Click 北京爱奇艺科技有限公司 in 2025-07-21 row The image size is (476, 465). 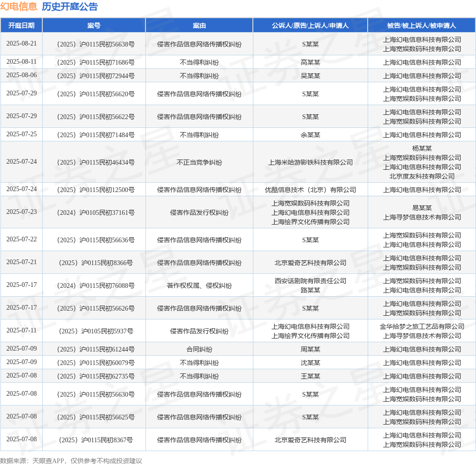(310, 263)
